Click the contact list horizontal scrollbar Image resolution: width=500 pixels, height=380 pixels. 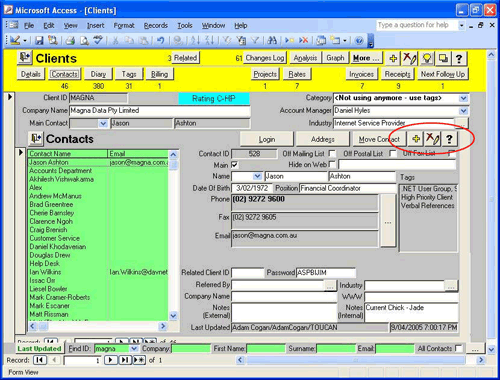97,326
